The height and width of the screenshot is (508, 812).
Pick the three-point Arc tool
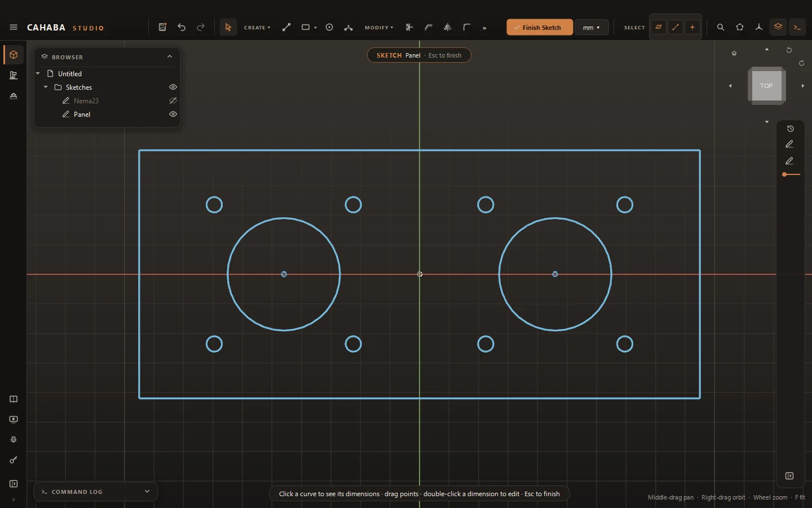[x=348, y=27]
